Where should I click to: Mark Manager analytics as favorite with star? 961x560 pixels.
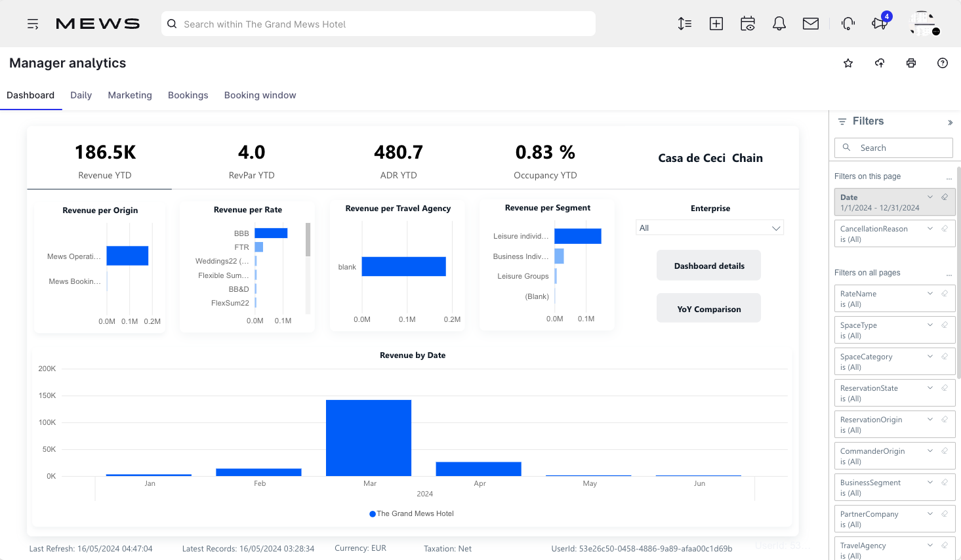point(848,62)
